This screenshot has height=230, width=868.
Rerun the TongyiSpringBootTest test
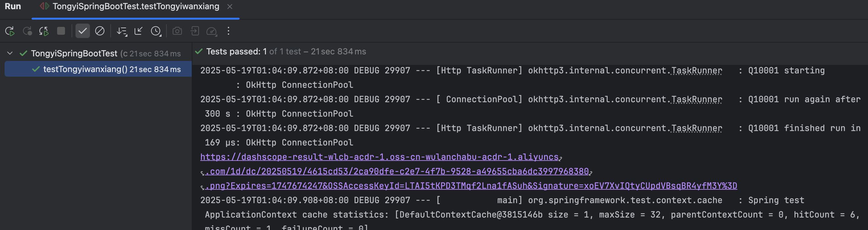pyautogui.click(x=10, y=31)
